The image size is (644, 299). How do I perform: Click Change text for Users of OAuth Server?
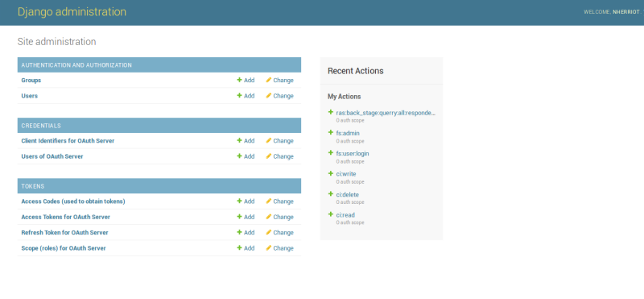[283, 156]
